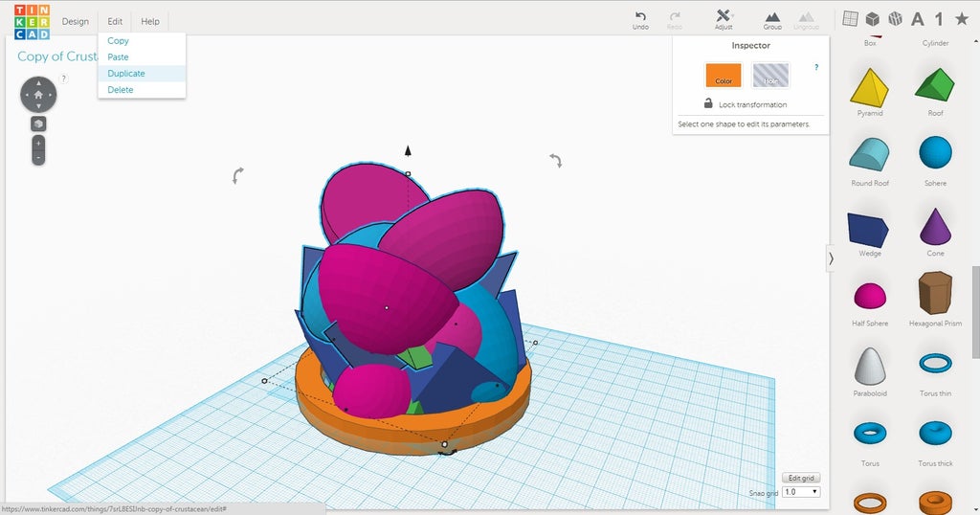Toggle Lock transformation

point(745,103)
